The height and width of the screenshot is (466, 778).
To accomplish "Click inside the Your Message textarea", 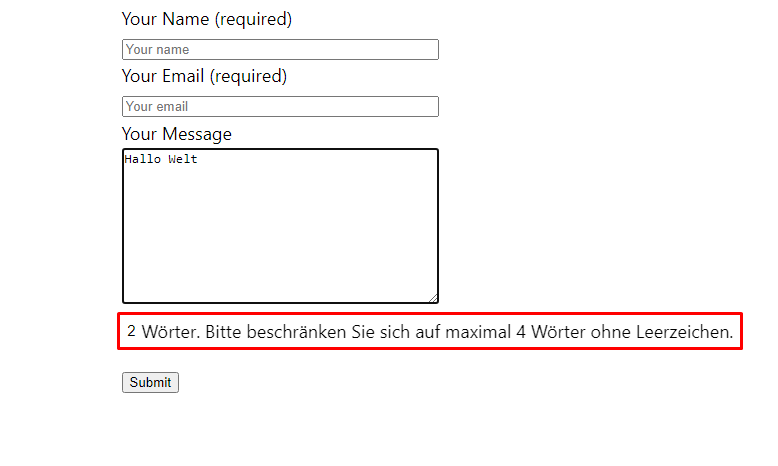I will 280,226.
